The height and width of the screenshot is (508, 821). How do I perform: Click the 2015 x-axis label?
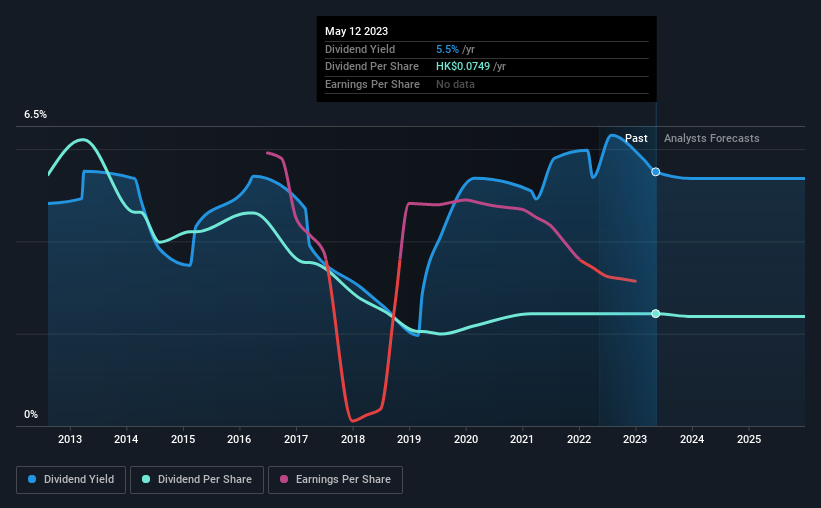(x=183, y=439)
